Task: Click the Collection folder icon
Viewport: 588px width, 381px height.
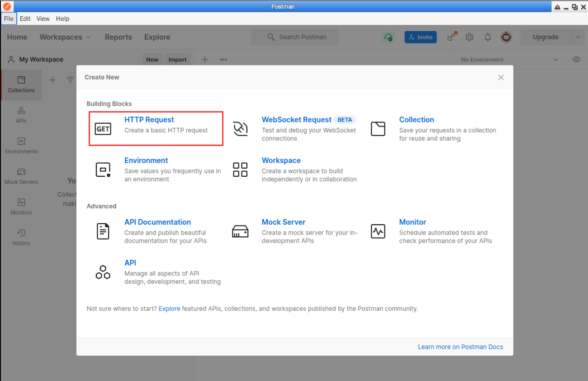Action: (378, 129)
